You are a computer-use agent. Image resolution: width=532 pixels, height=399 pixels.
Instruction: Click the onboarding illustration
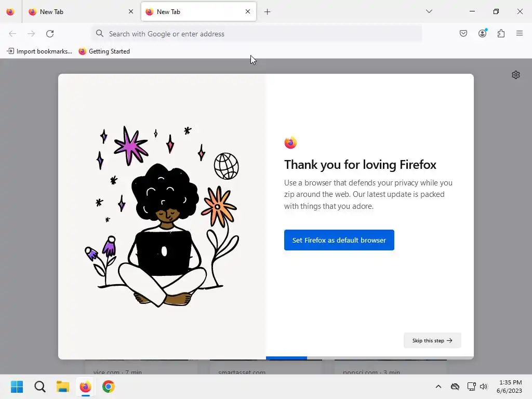coord(162,217)
